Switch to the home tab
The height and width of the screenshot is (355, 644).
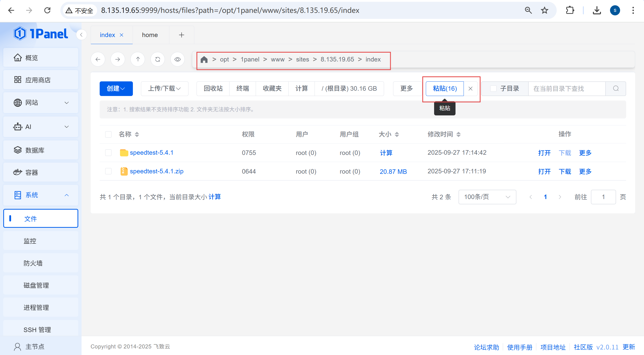click(x=150, y=35)
